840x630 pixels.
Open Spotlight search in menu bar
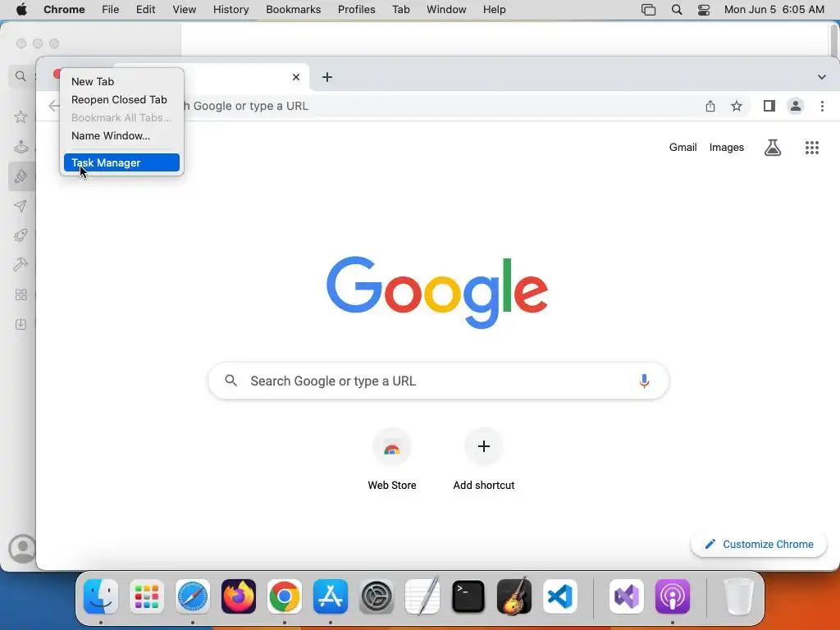tap(677, 10)
